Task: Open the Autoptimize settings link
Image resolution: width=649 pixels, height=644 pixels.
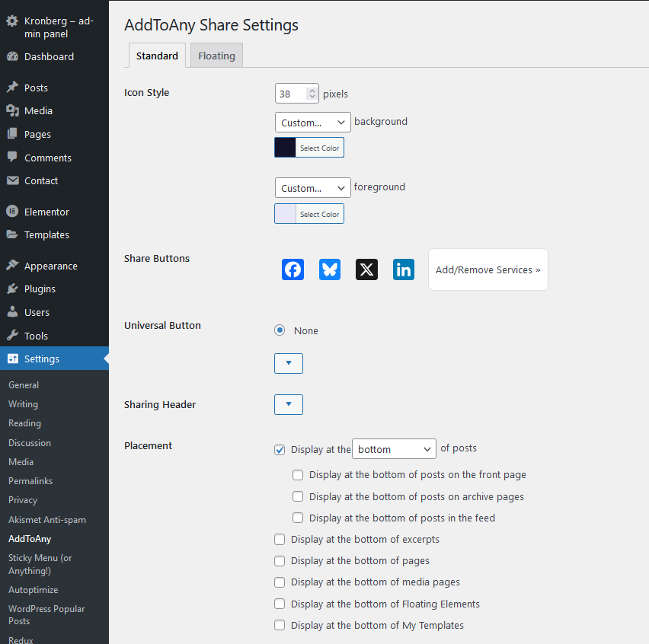Action: click(x=33, y=590)
